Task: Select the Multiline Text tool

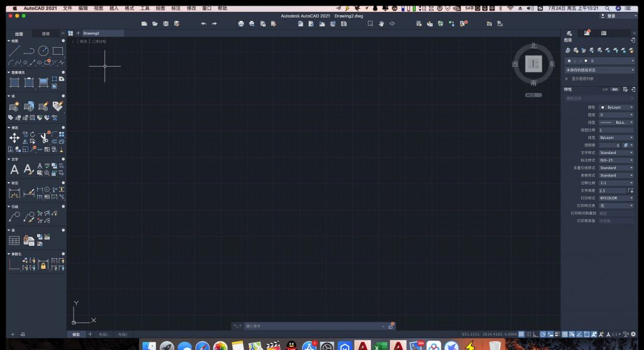Action: (x=14, y=169)
